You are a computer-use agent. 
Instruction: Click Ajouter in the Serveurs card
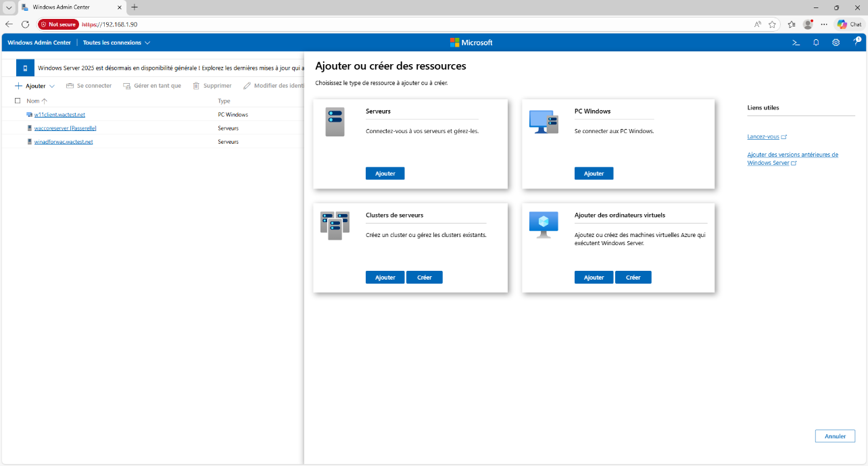pyautogui.click(x=385, y=174)
